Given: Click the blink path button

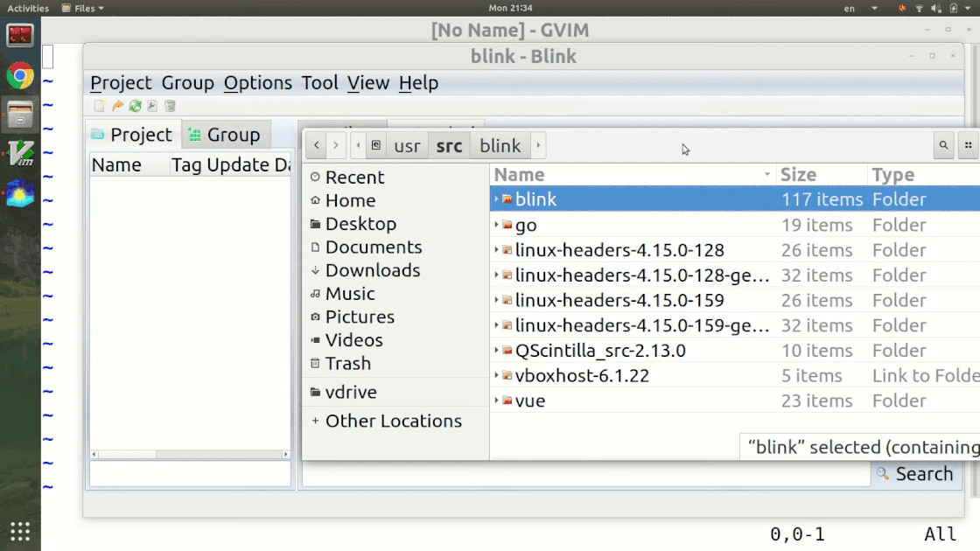Looking at the screenshot, I should click(x=500, y=145).
